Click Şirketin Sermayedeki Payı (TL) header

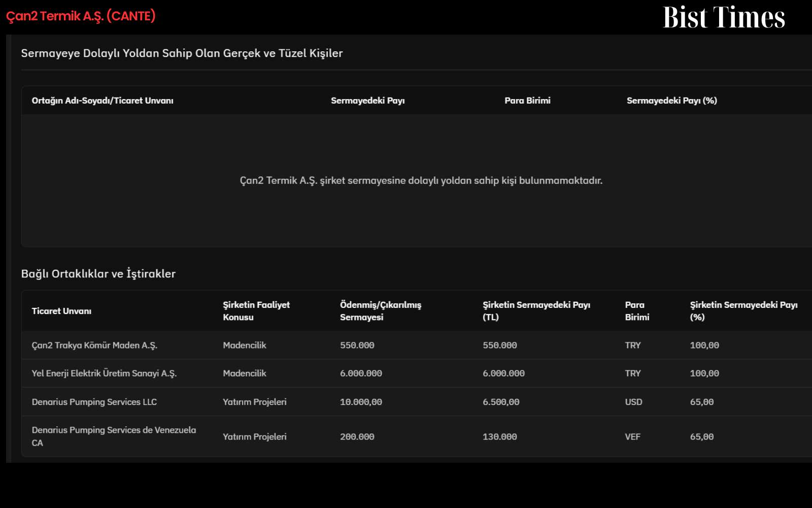pyautogui.click(x=536, y=311)
